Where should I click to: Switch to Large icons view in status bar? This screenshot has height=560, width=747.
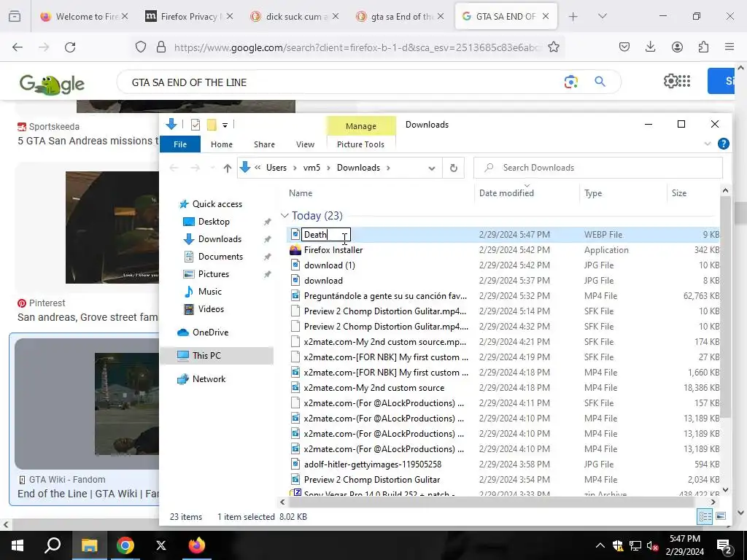click(x=721, y=516)
